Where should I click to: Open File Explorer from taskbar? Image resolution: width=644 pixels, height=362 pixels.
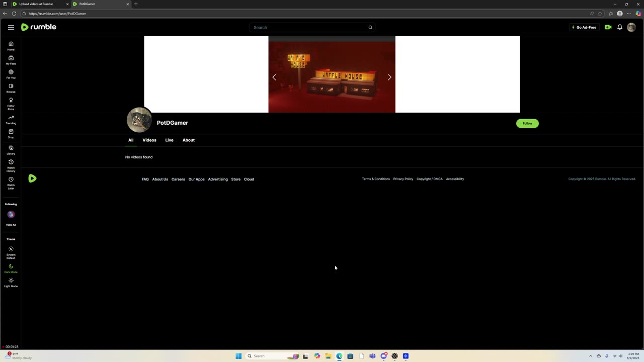point(328,356)
